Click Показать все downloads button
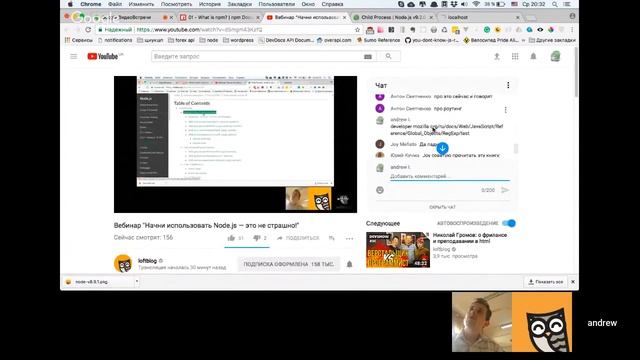The height and width of the screenshot is (360, 640). click(546, 282)
